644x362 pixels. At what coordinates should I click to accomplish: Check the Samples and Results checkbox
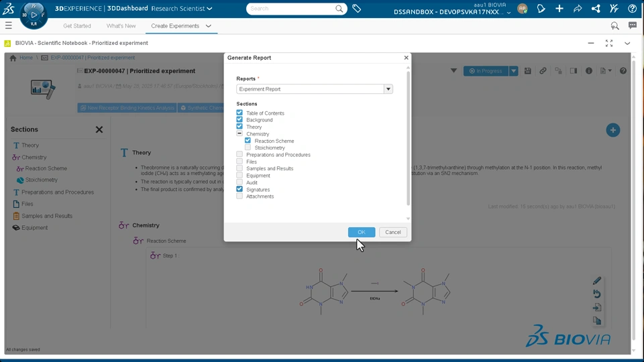click(239, 168)
